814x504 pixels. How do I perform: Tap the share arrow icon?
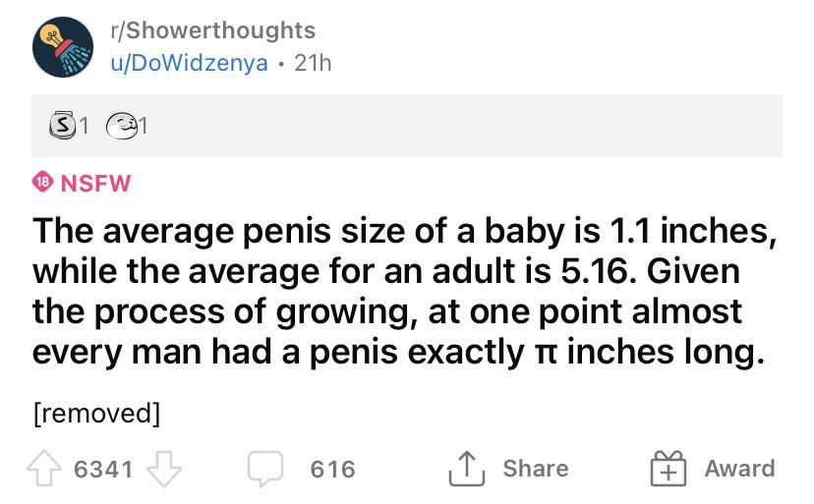pyautogui.click(x=466, y=469)
